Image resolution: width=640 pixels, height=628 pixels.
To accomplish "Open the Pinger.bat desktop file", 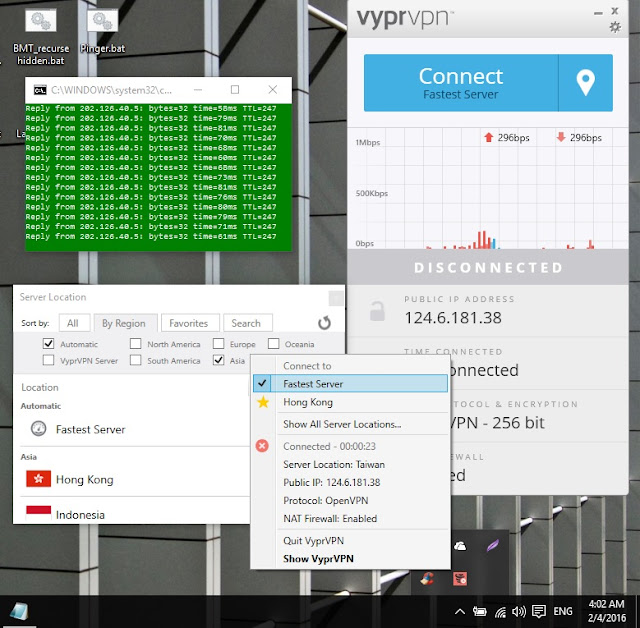I will 102,32.
